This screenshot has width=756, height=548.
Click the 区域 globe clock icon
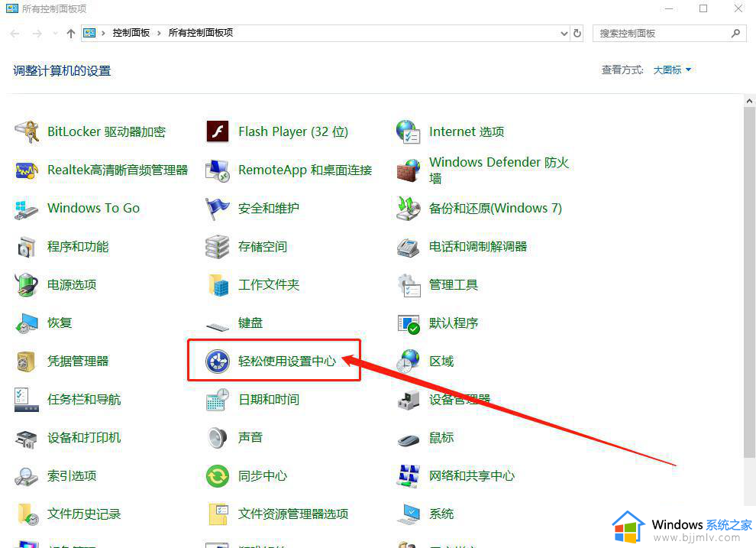tap(409, 362)
